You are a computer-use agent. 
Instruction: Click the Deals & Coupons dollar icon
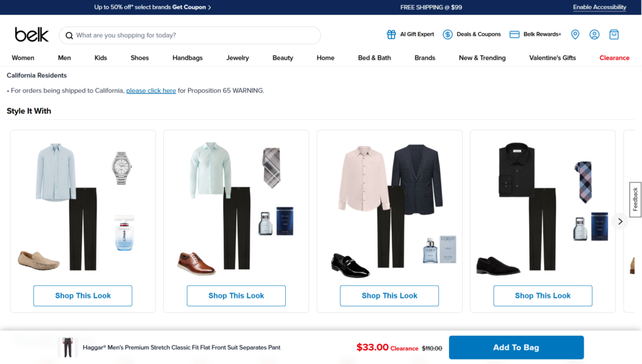(448, 34)
